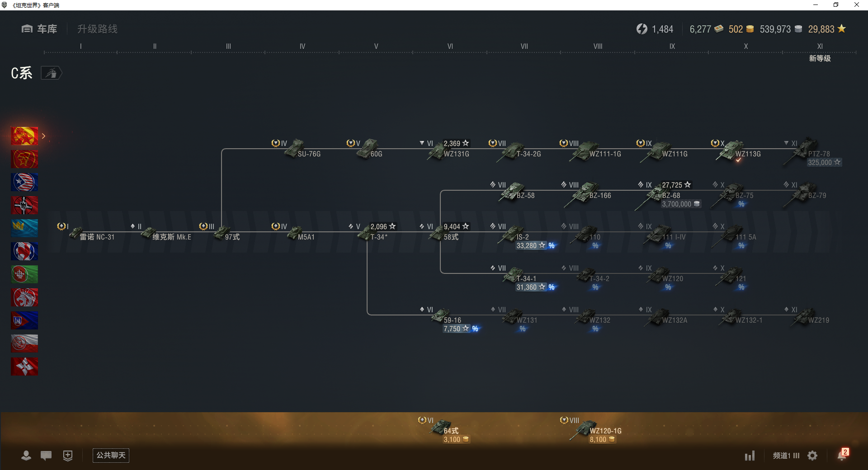
Task: Select the premium 64式 tank for 3,100 gold
Action: tap(444, 431)
